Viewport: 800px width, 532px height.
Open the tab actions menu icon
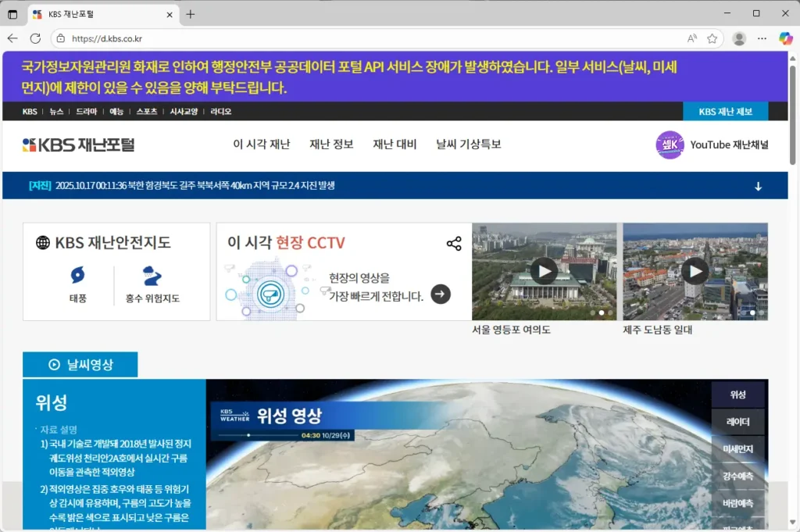pyautogui.click(x=12, y=14)
